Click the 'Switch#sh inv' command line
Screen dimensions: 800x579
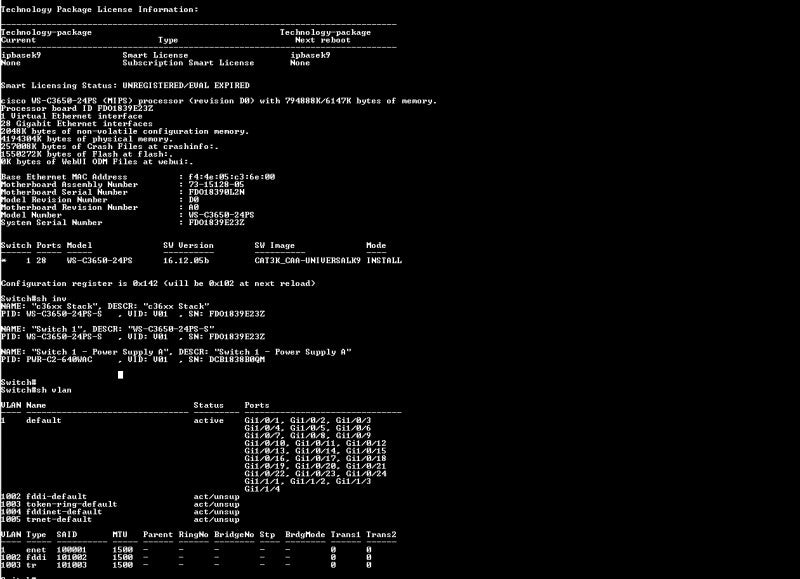[x=34, y=298]
